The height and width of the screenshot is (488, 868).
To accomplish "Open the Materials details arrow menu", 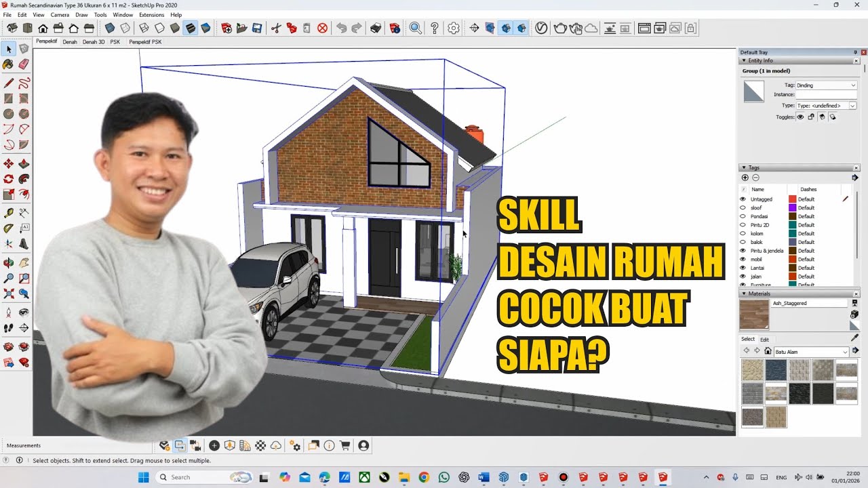I will (x=855, y=350).
